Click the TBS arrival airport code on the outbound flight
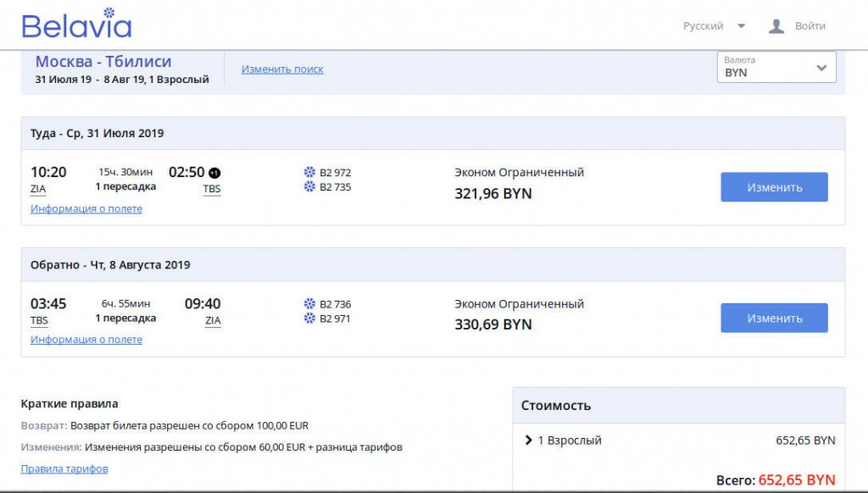This screenshot has height=493, width=868. click(x=212, y=189)
